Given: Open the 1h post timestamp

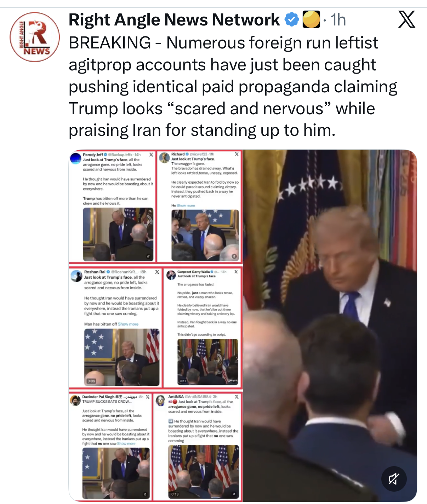Looking at the screenshot, I should 338,20.
